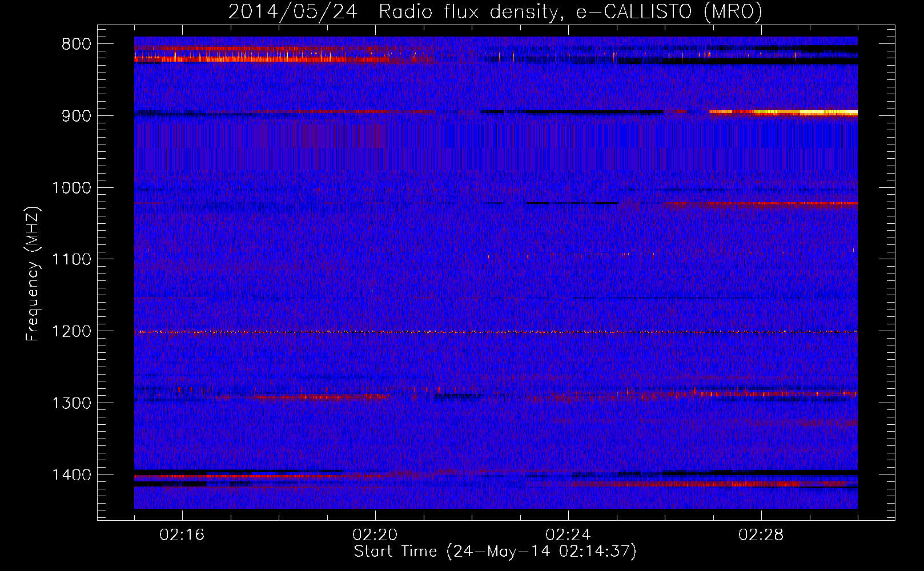Click the 02:20 time tick label
924x571 pixels.
pos(375,535)
